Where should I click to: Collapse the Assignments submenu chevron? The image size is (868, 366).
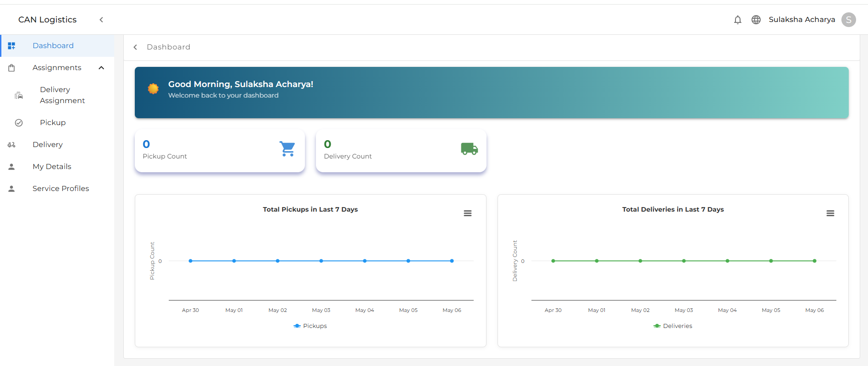101,68
